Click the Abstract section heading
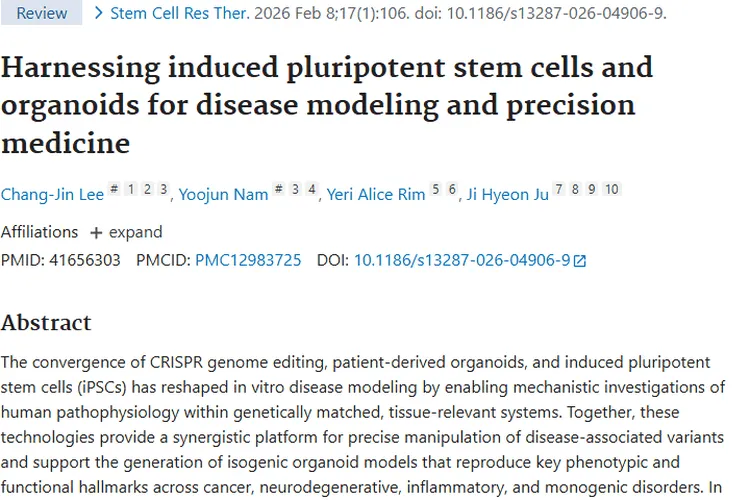This screenshot has height=500, width=750. point(46,323)
